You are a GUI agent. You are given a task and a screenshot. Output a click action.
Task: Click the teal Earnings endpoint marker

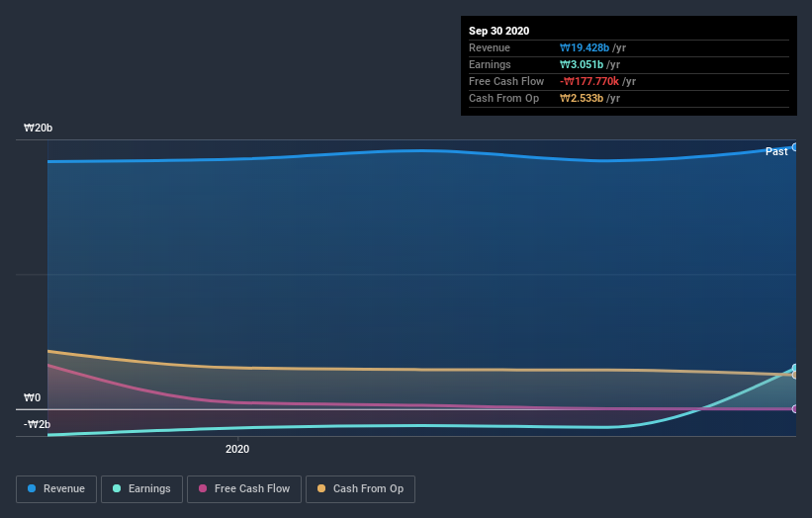point(795,368)
